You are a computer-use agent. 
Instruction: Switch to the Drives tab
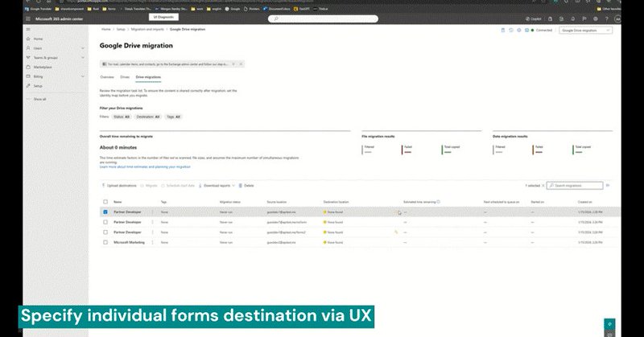coord(125,77)
